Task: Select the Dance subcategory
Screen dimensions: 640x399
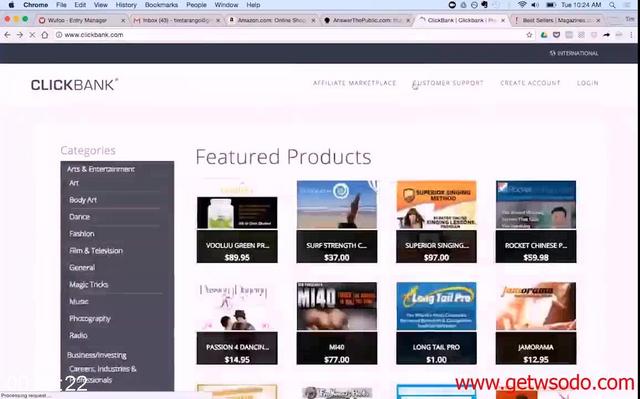Action: tap(79, 217)
